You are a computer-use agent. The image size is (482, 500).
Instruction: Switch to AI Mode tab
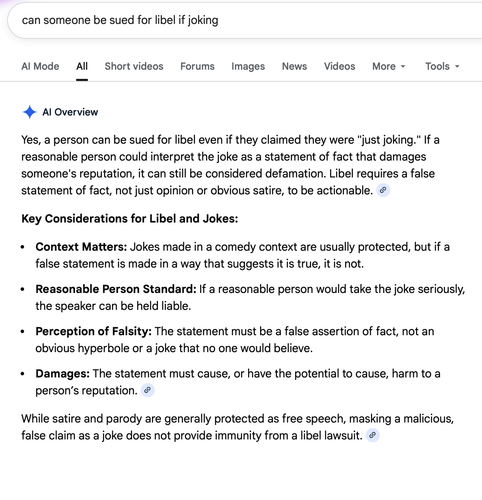coord(40,66)
